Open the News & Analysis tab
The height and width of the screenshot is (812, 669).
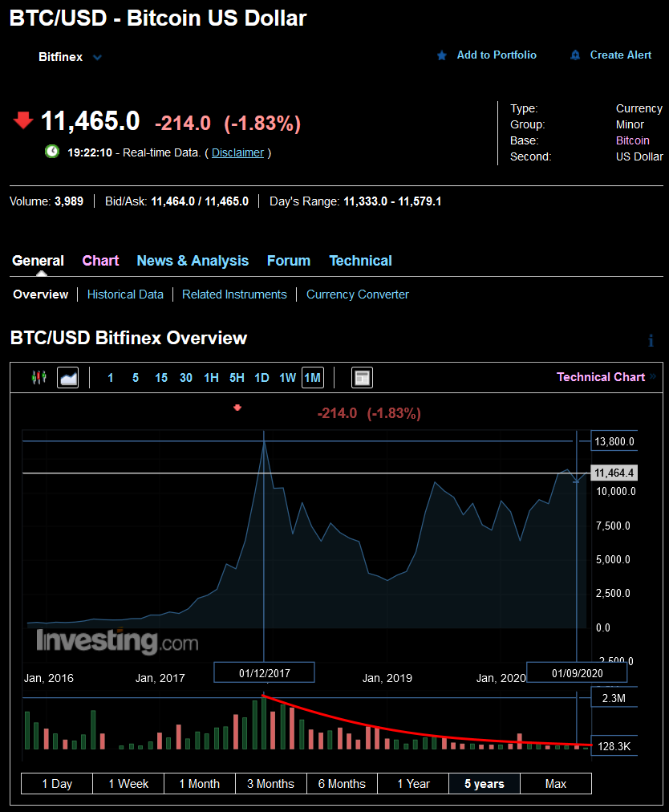click(x=193, y=261)
